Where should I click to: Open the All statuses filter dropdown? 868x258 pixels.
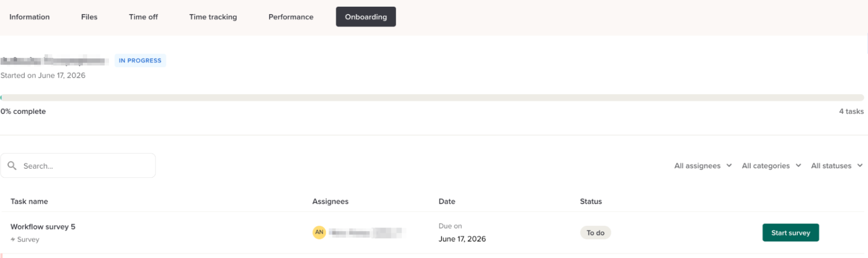coord(837,165)
